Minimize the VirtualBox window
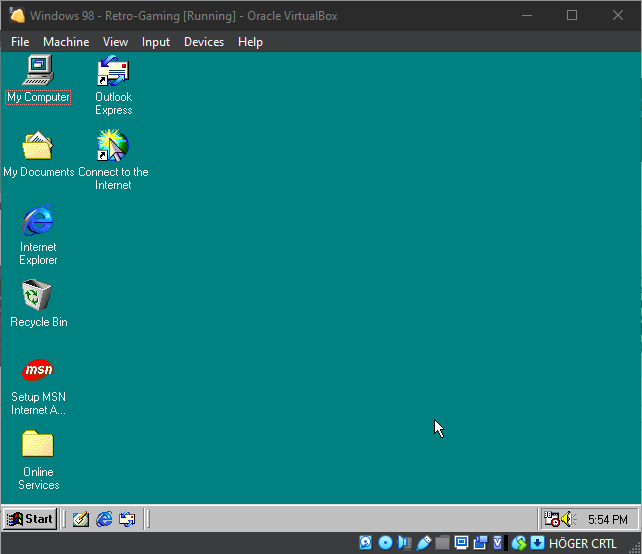The width and height of the screenshot is (642, 554). click(527, 16)
